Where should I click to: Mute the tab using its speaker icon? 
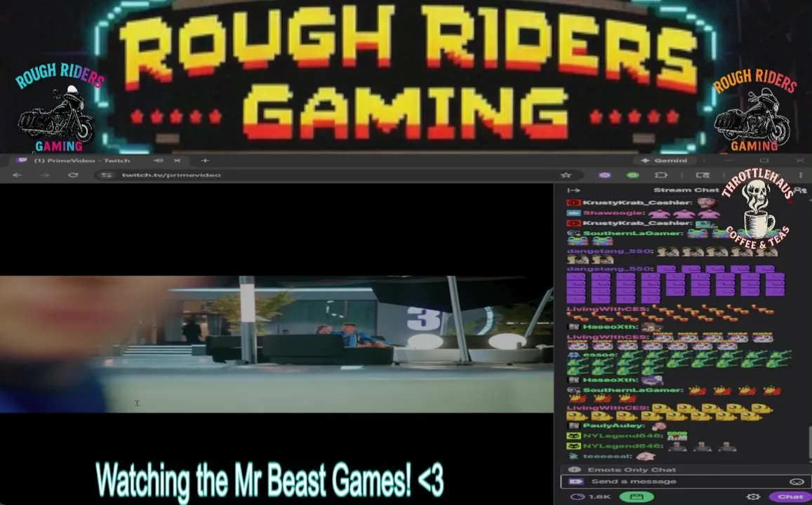[x=159, y=161]
